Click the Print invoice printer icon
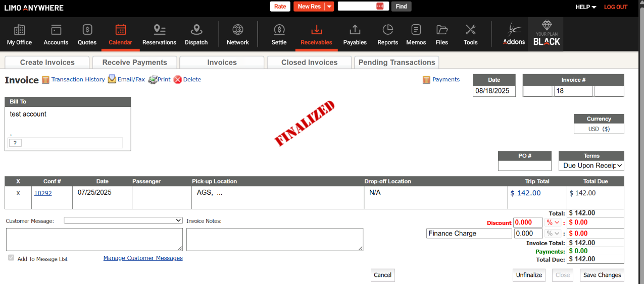The height and width of the screenshot is (284, 644). pyautogui.click(x=153, y=80)
